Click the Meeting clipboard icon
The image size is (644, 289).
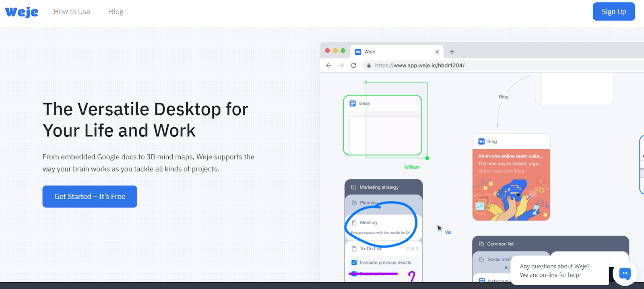click(x=354, y=223)
